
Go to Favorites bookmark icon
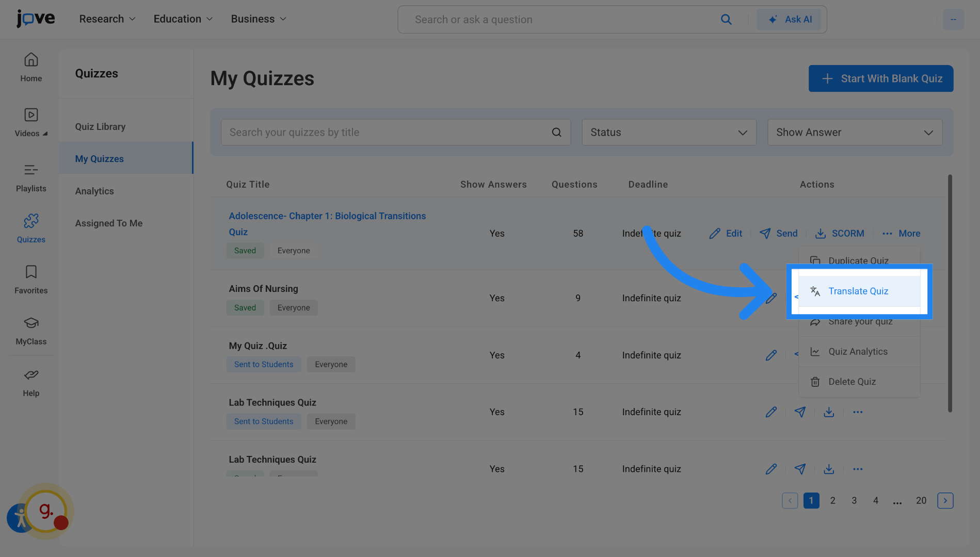31,280
